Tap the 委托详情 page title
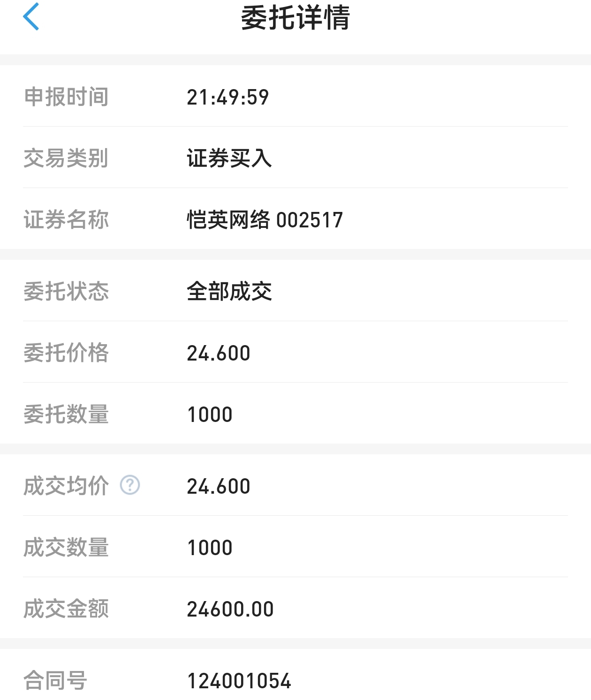Screen dimensions: 591x700 pos(295,18)
